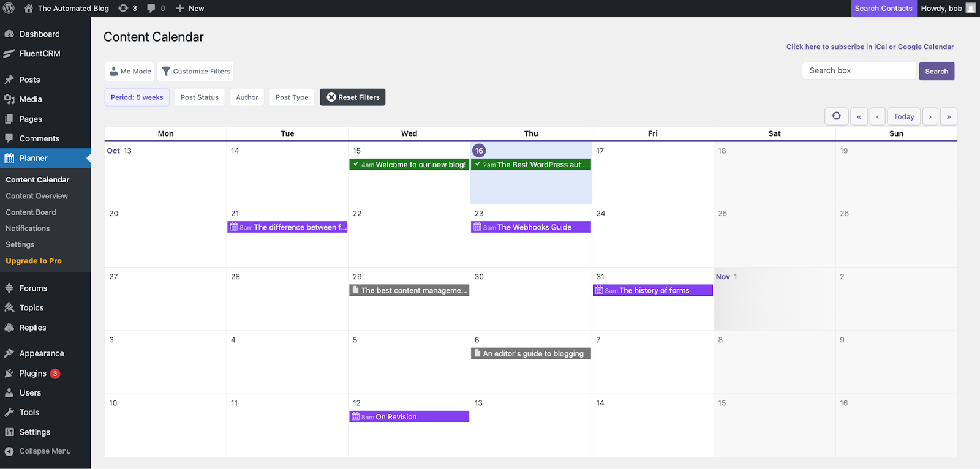This screenshot has height=469, width=980.
Task: Click the Forums icon in sidebar
Action: coord(9,288)
